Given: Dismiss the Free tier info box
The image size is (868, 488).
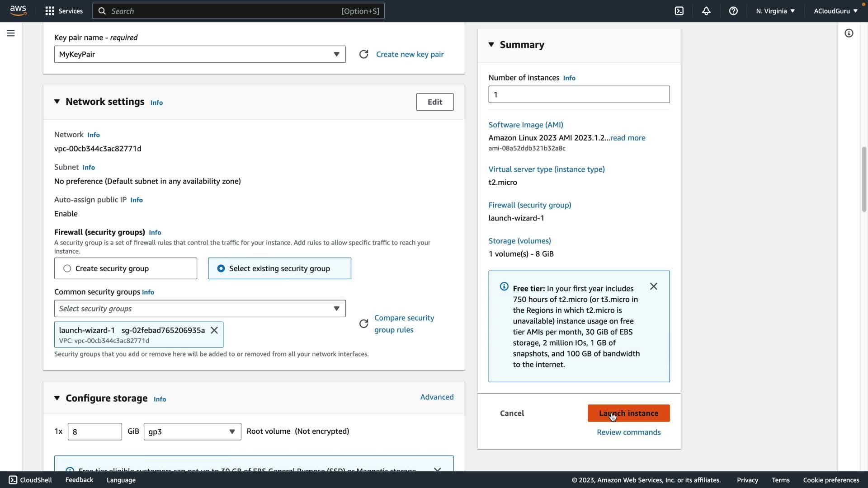Looking at the screenshot, I should click(653, 286).
